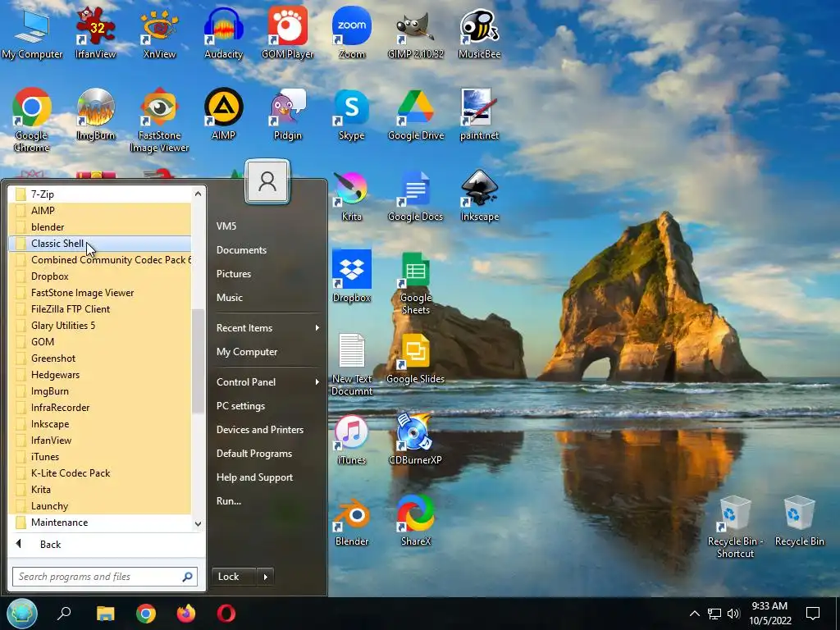Click the Start button on taskbar

point(22,614)
